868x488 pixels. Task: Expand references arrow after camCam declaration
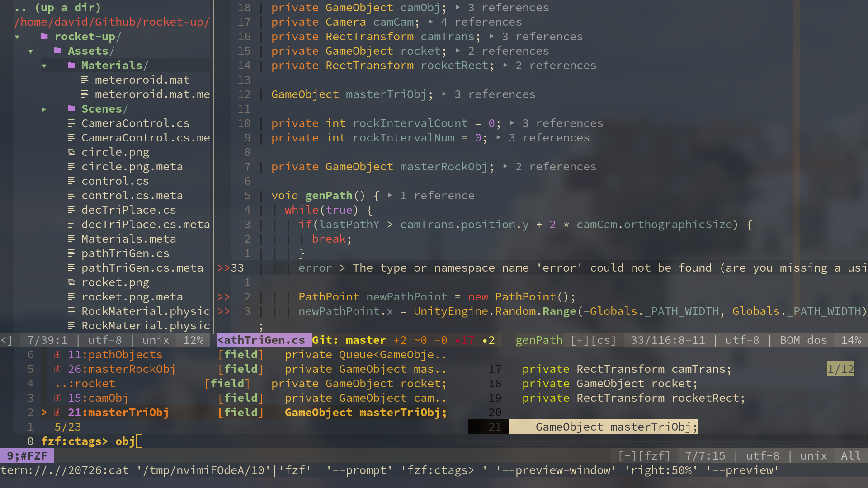431,22
